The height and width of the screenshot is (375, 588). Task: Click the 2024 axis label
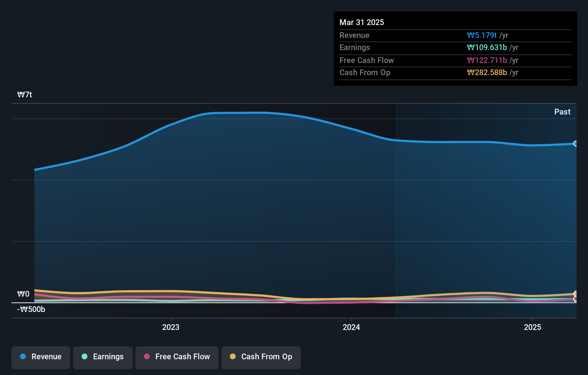(x=351, y=327)
